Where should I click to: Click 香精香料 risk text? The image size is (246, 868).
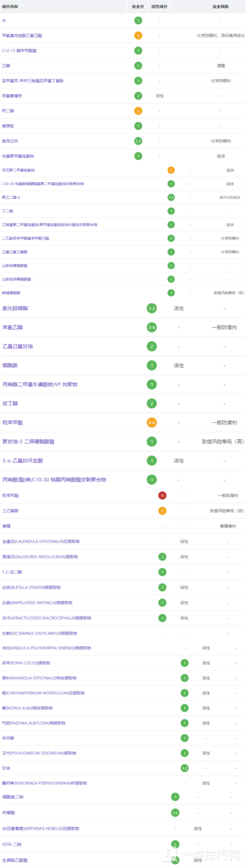[x=228, y=526]
